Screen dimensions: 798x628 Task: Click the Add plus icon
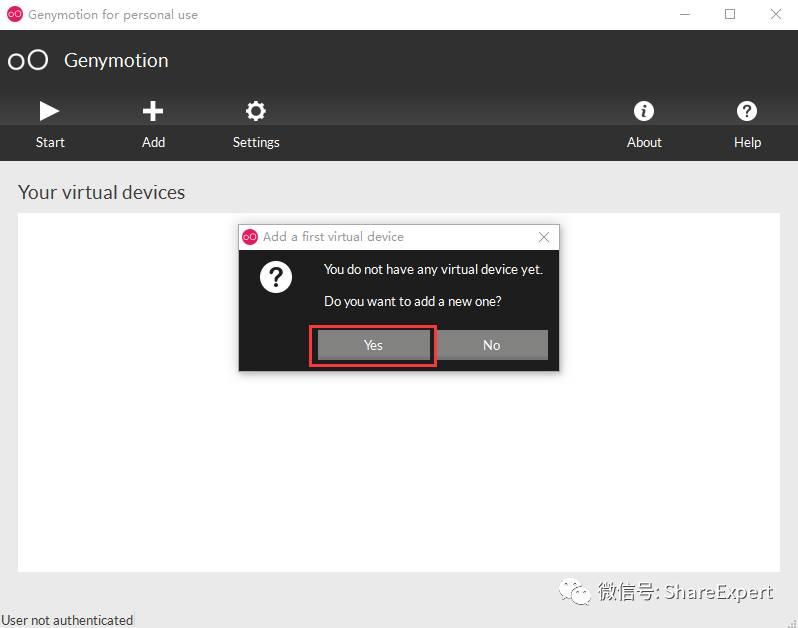(x=153, y=111)
